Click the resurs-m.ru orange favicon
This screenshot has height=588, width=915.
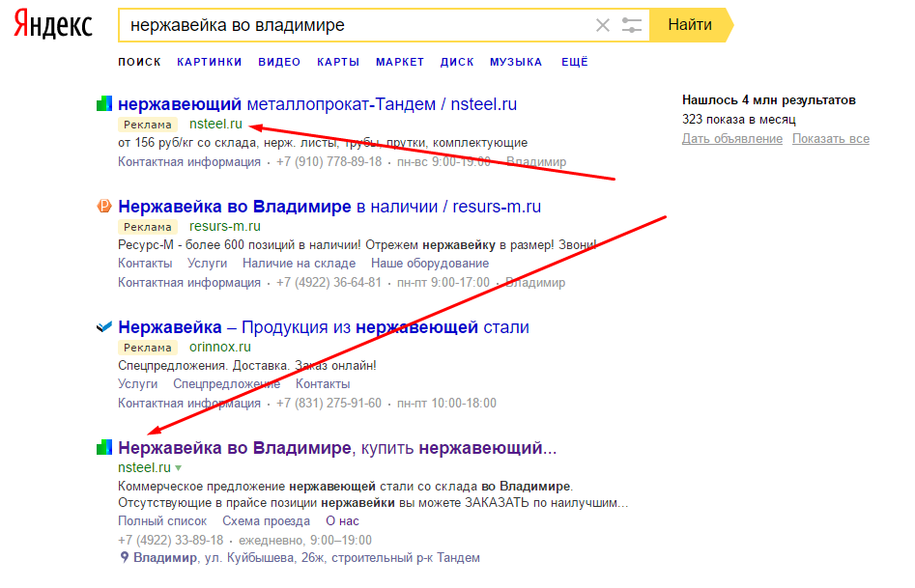coord(104,207)
